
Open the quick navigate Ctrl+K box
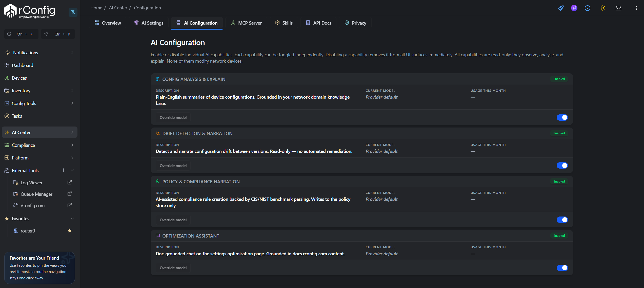58,34
